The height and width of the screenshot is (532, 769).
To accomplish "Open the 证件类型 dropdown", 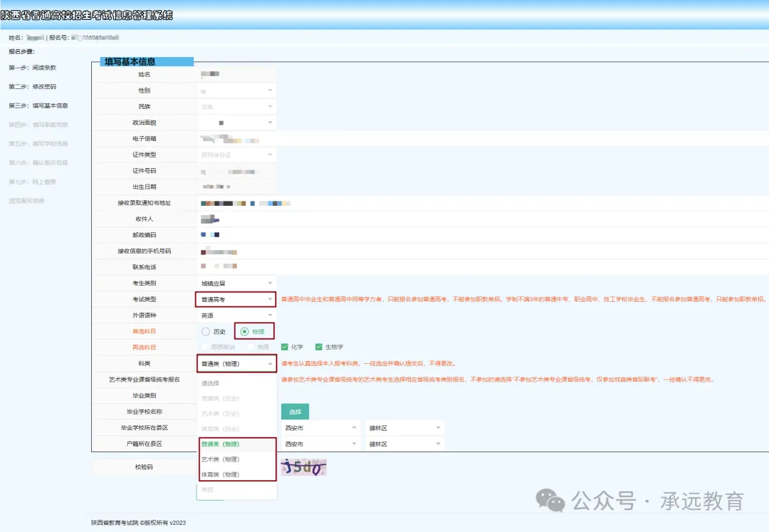I will click(x=236, y=155).
